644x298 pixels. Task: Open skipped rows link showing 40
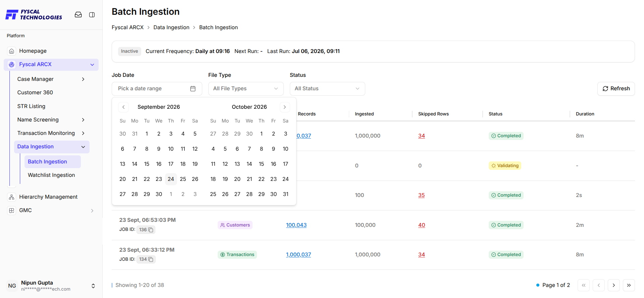422,225
